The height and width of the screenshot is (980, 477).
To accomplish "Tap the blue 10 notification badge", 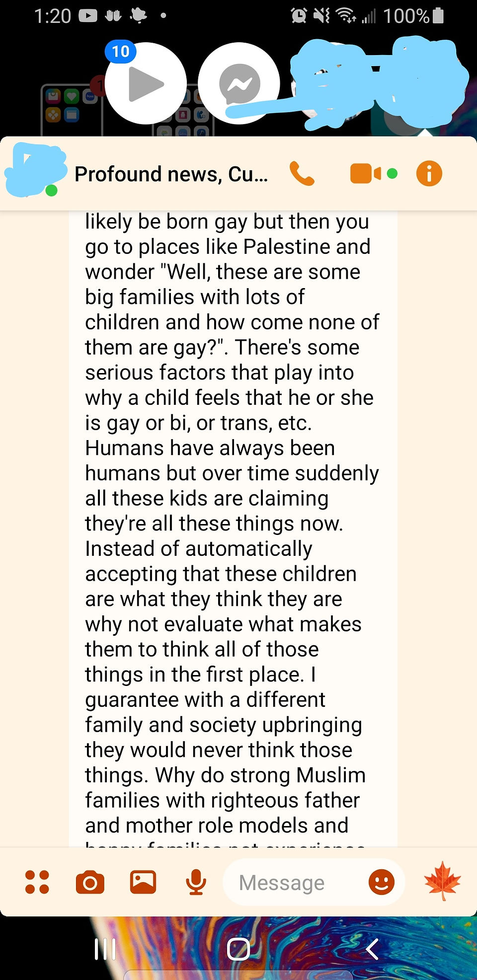I will 120,51.
